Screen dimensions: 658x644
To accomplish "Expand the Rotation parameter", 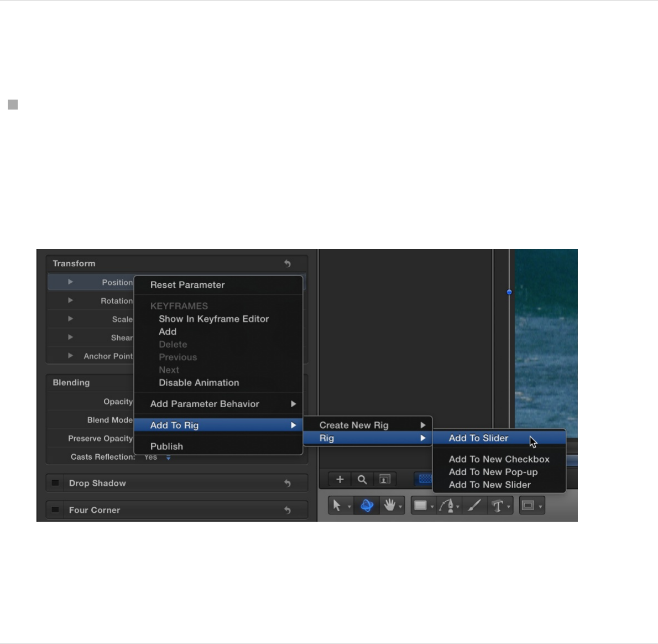I will (71, 300).
